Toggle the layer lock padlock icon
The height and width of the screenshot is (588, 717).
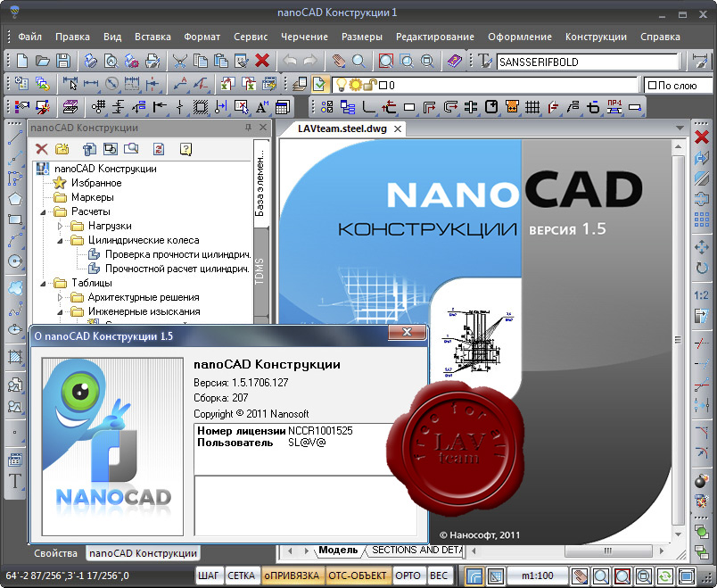click(x=371, y=85)
